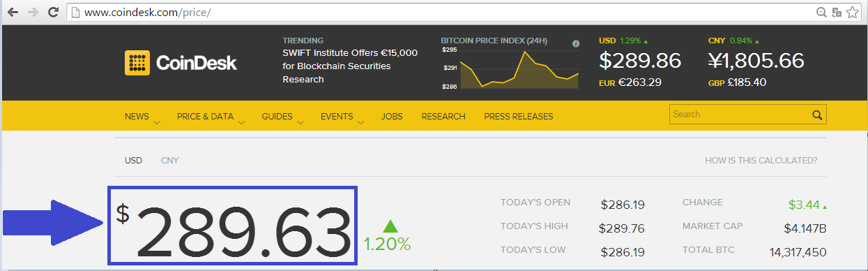This screenshot has height=271, width=868.
Task: Bookmark the page with the star icon
Action: point(853,13)
